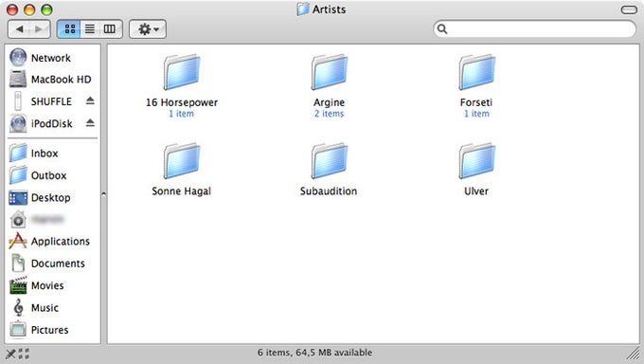Screen dimensions: 644x364
Task: Click the Applications icon in sidebar
Action: (x=18, y=241)
